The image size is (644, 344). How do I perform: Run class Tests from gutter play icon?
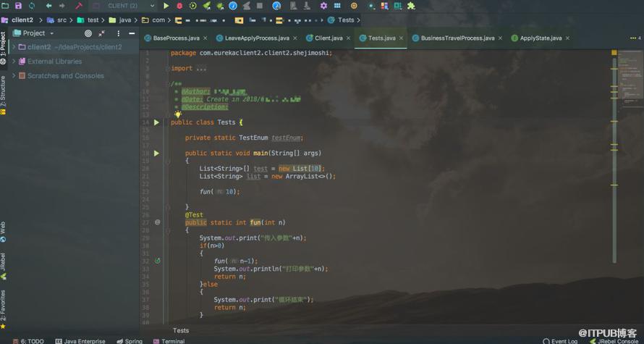tap(156, 122)
